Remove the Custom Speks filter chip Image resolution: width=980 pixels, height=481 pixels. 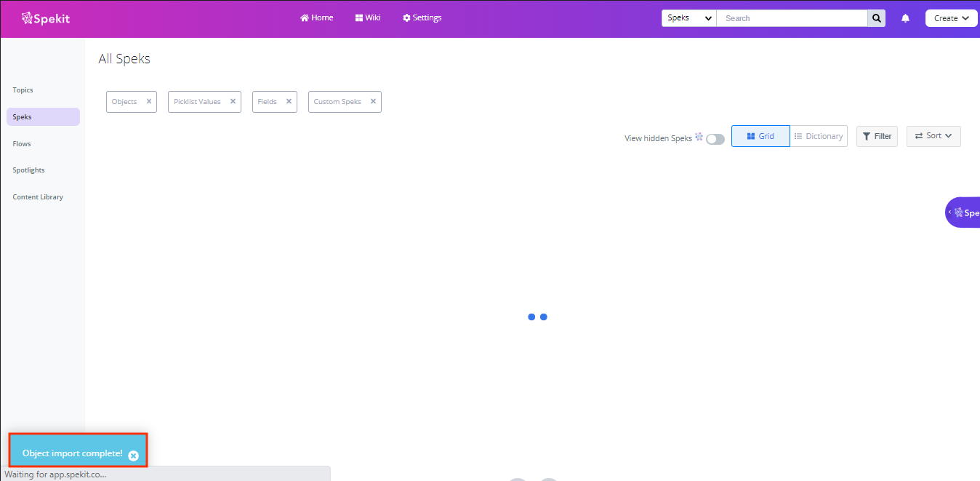pos(373,101)
